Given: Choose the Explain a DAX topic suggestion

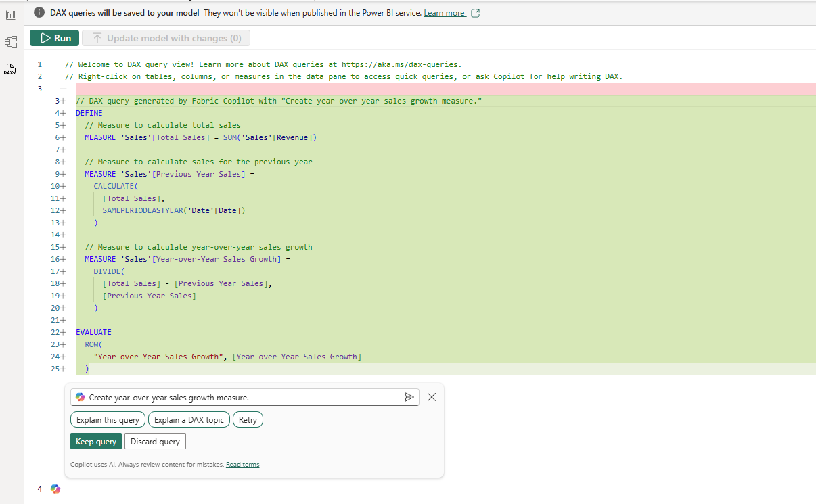Looking at the screenshot, I should [x=189, y=420].
